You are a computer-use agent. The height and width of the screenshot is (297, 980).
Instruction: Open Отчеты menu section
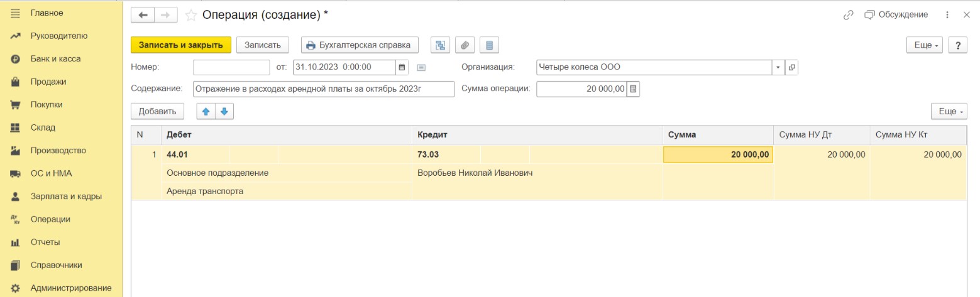(x=45, y=242)
